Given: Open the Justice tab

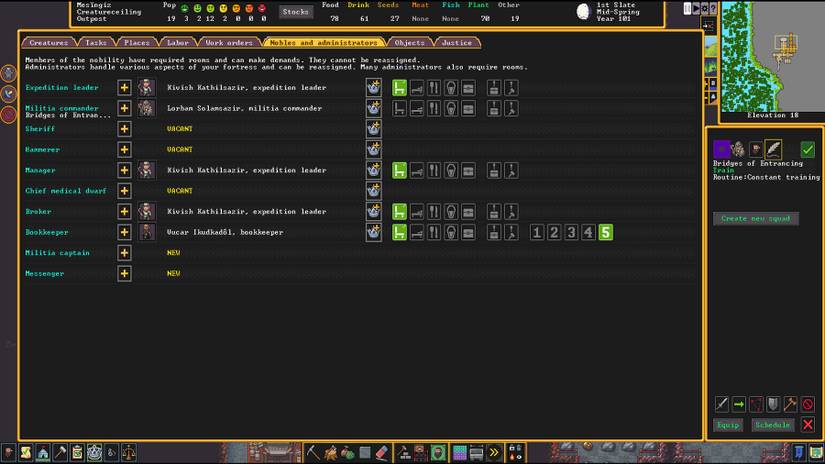Looking at the screenshot, I should [x=456, y=43].
